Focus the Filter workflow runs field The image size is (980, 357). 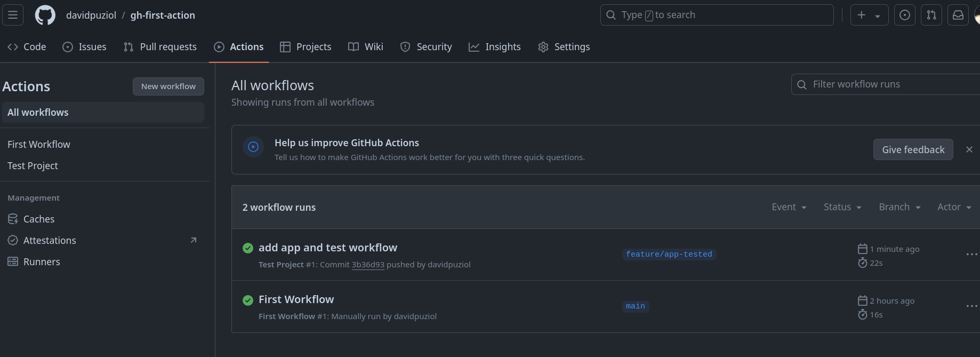pos(890,84)
